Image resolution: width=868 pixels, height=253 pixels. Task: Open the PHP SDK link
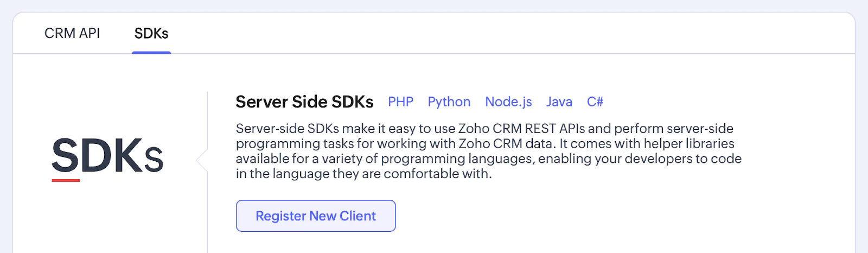(400, 102)
